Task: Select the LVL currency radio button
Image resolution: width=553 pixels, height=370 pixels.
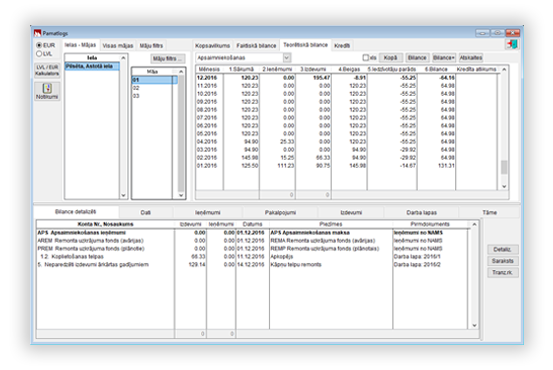Action: coord(39,54)
